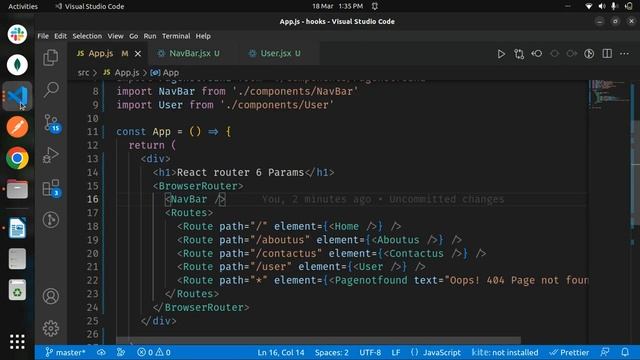Screen dimensions: 640x360
Task: Click Ln 16, Col 14 cursor position
Action: tap(281, 352)
